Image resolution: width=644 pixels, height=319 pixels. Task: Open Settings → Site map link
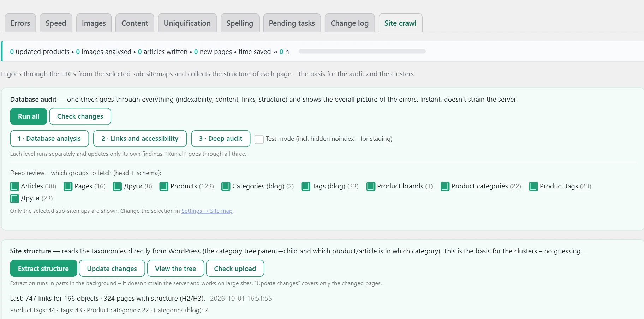207,211
